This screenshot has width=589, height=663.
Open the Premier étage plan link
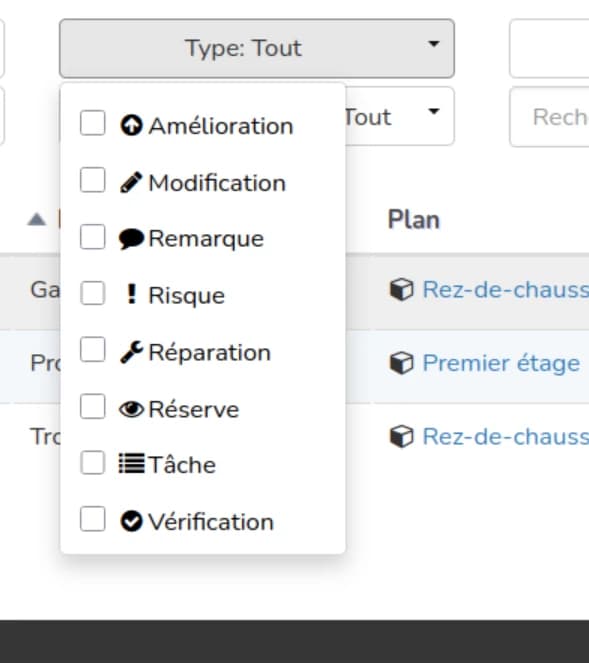coord(501,363)
